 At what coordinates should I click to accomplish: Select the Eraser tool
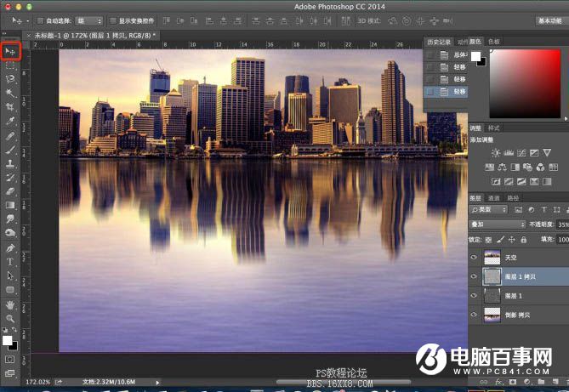point(10,191)
